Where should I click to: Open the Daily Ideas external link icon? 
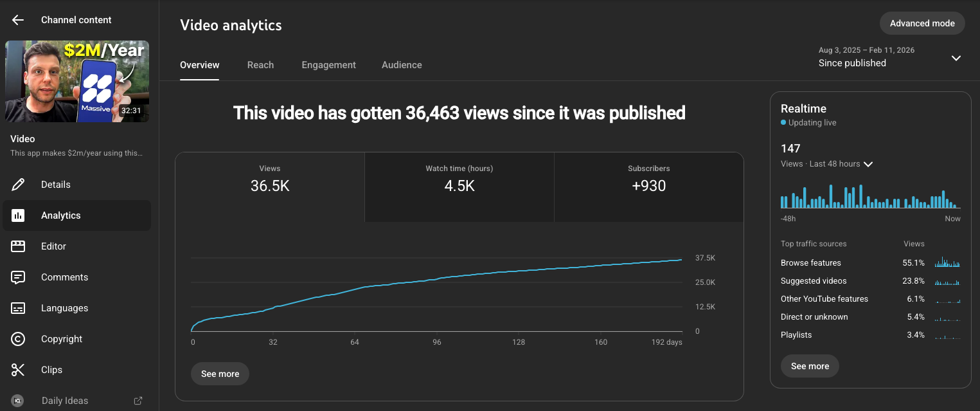click(138, 400)
